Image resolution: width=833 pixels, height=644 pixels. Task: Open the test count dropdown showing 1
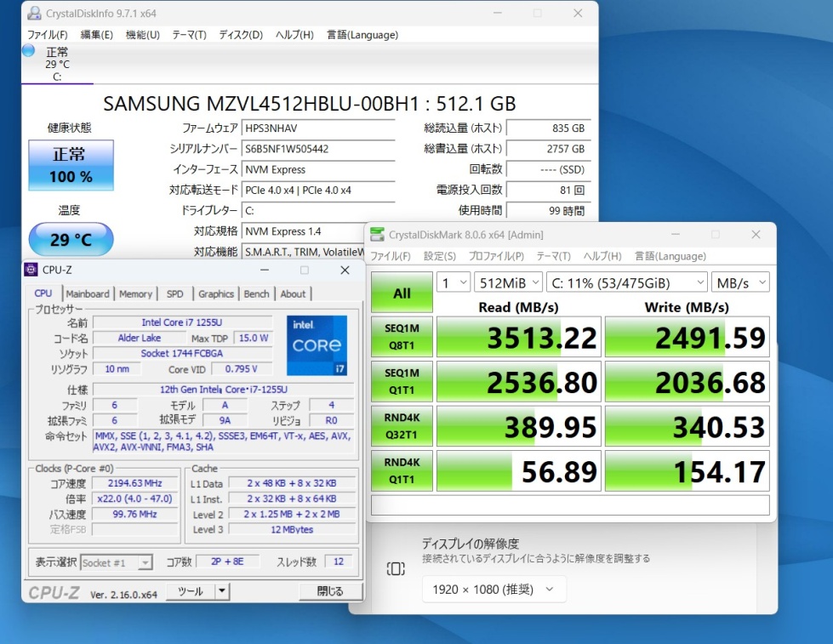[454, 282]
